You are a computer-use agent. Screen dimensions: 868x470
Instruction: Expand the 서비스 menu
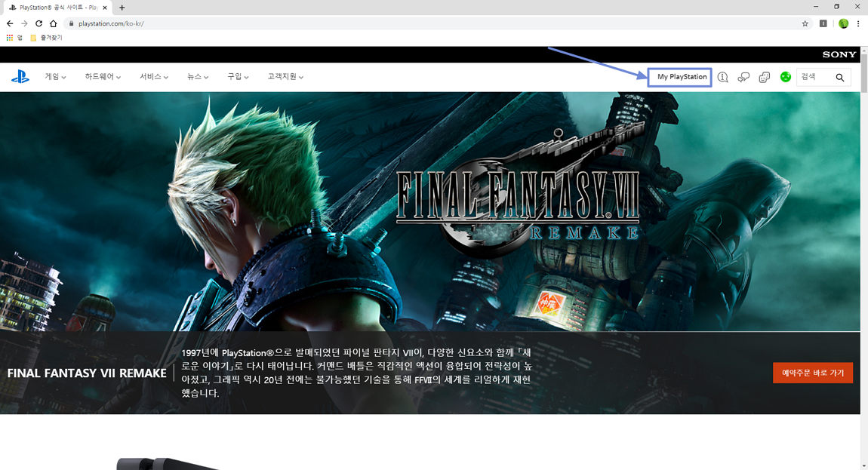pyautogui.click(x=154, y=77)
